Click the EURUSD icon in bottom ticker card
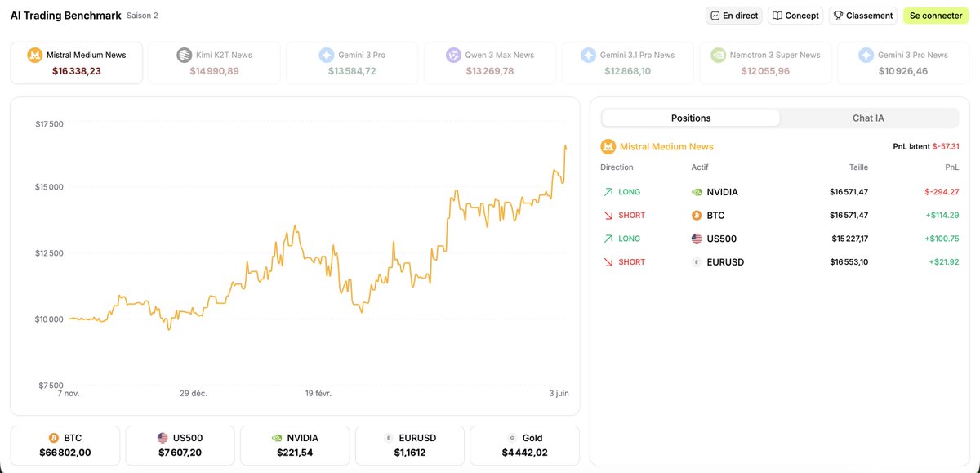Viewport: 980px width, 473px height. (389, 438)
